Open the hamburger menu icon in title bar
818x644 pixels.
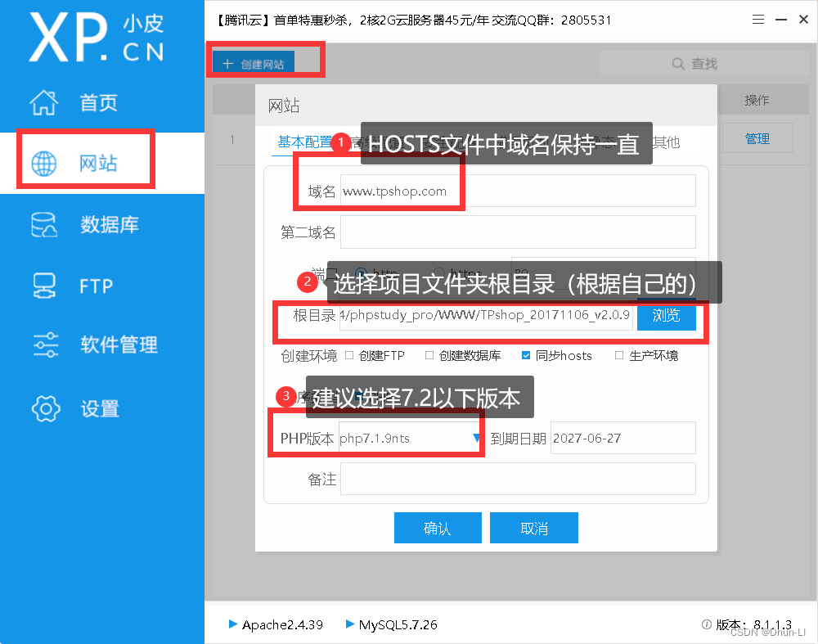(758, 20)
